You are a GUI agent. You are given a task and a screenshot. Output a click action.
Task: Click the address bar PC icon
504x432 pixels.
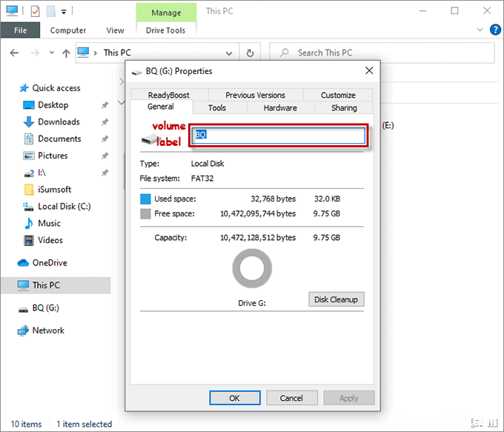tap(83, 53)
